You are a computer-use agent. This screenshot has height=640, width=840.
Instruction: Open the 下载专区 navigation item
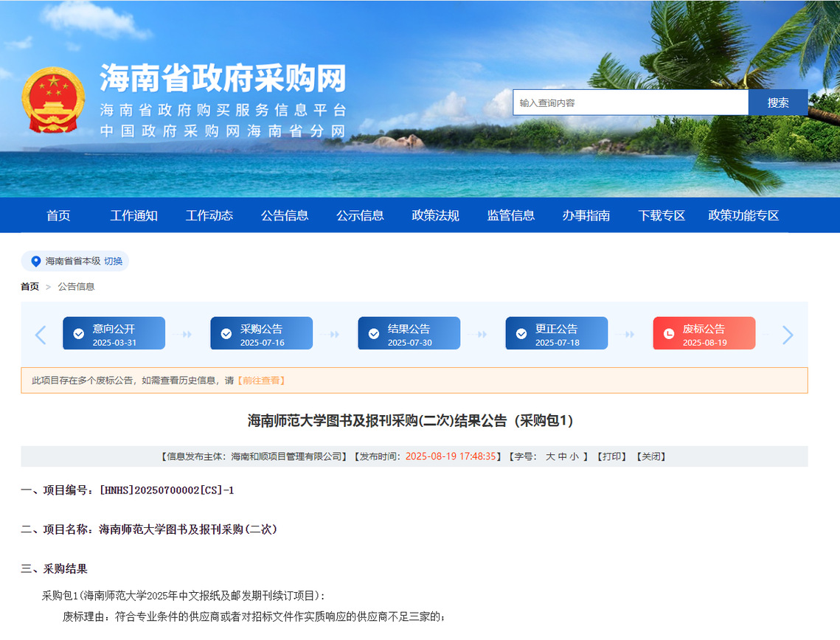(x=662, y=215)
